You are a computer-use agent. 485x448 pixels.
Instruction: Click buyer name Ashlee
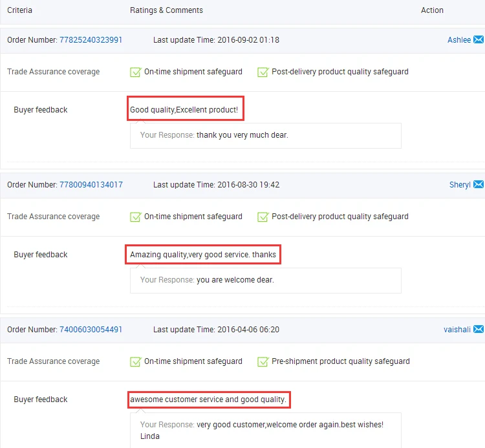[458, 40]
